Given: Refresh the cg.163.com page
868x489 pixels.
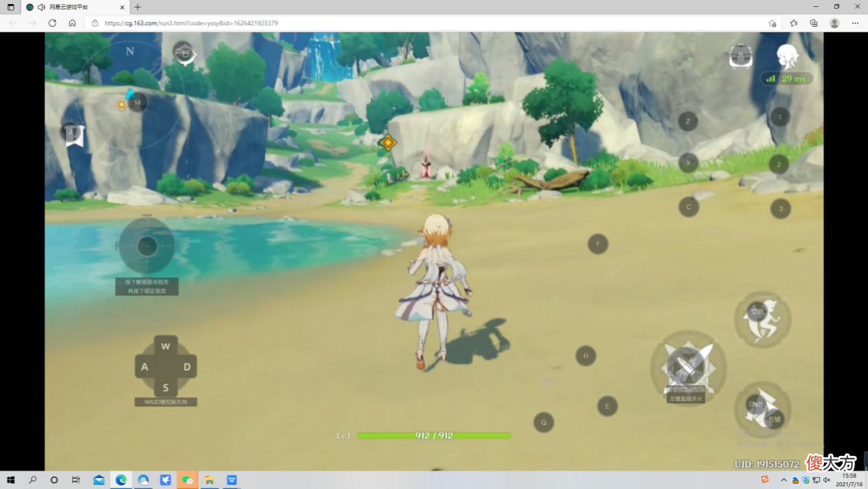Looking at the screenshot, I should 52,23.
